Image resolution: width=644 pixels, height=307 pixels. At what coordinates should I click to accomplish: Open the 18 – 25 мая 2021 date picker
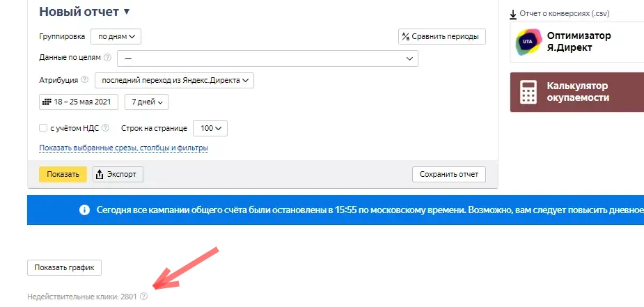pos(79,102)
